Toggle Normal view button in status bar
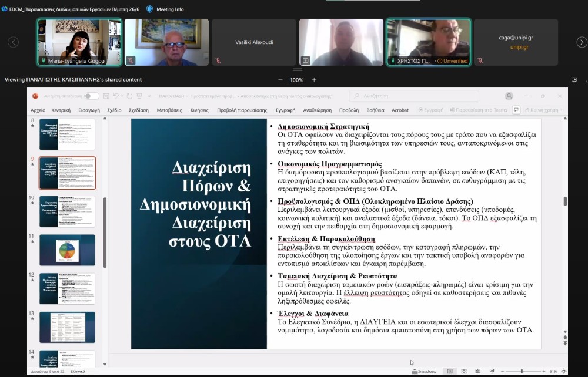This screenshot has height=377, width=588. pyautogui.click(x=450, y=371)
